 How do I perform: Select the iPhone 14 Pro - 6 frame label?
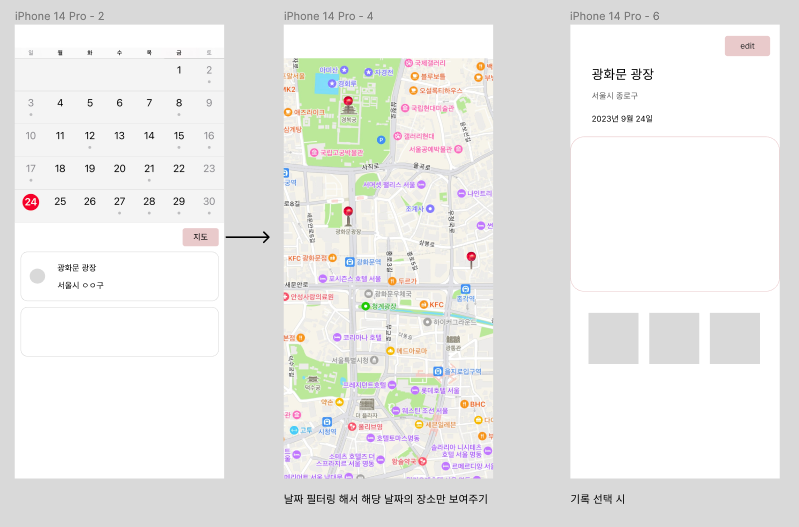[x=615, y=16]
